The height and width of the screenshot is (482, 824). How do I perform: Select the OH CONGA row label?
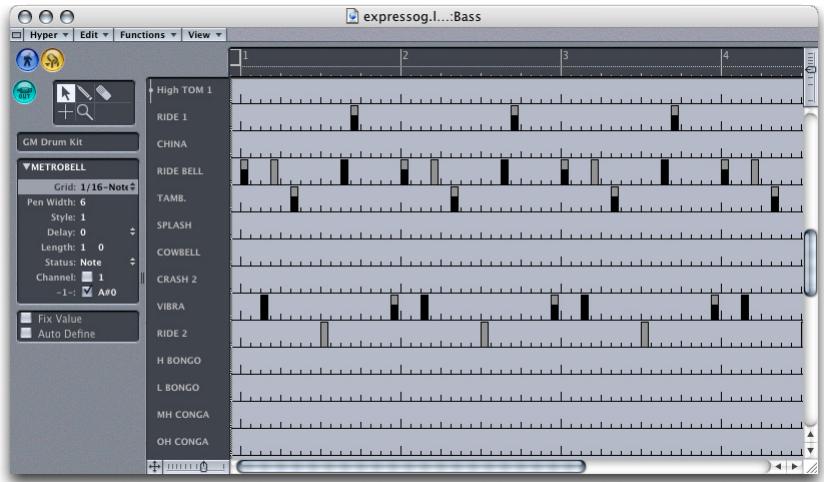click(182, 442)
